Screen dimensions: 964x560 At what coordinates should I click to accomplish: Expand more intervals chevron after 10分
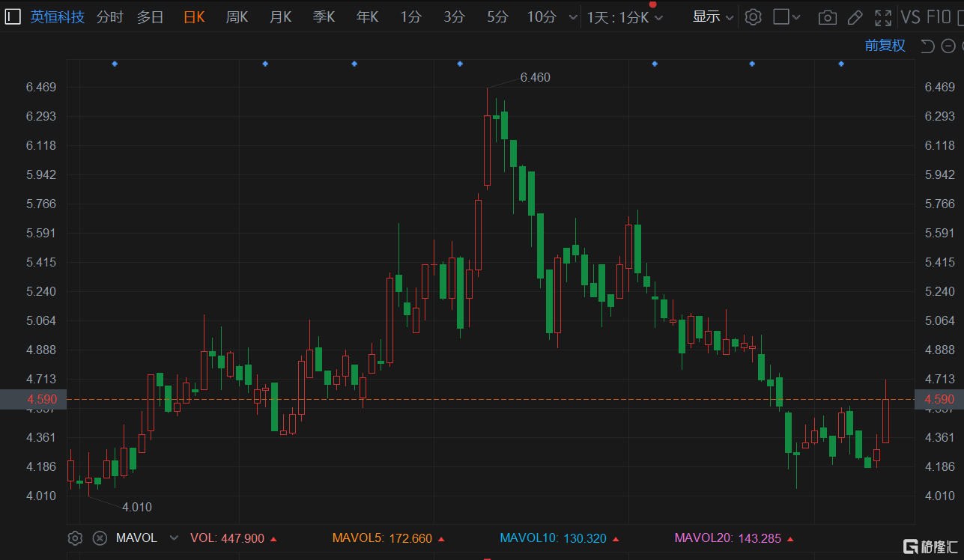[x=573, y=17]
